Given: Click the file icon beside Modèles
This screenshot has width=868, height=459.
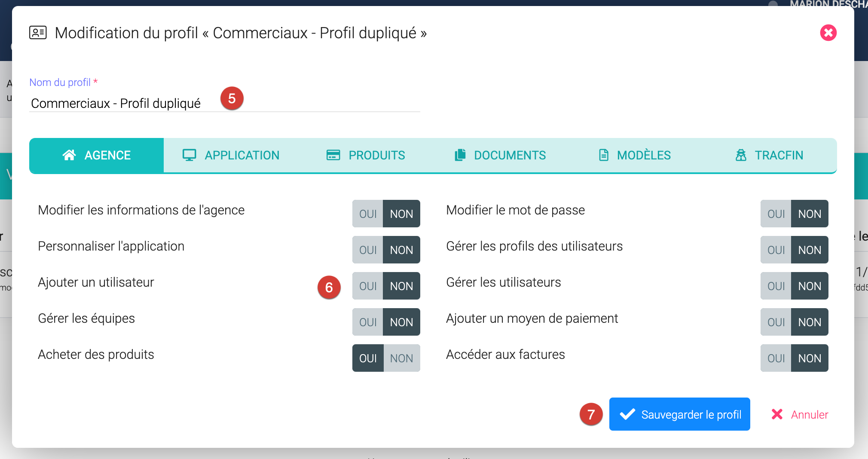Looking at the screenshot, I should pyautogui.click(x=604, y=155).
